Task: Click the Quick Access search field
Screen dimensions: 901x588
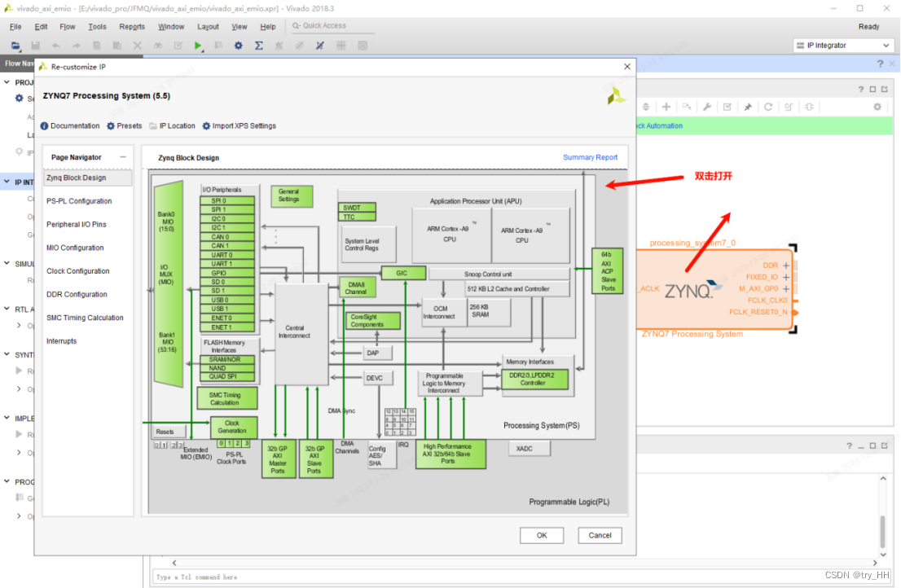Action: [x=332, y=26]
